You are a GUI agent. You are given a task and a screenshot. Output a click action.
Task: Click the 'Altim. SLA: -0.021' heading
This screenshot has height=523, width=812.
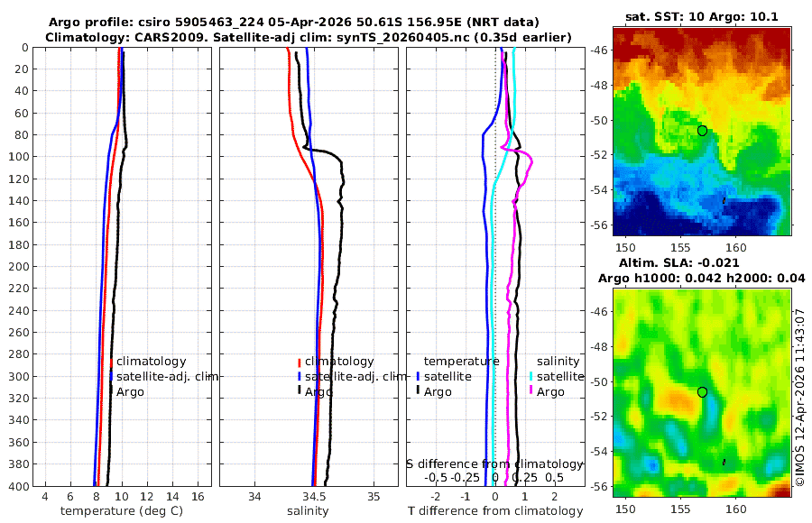click(678, 263)
